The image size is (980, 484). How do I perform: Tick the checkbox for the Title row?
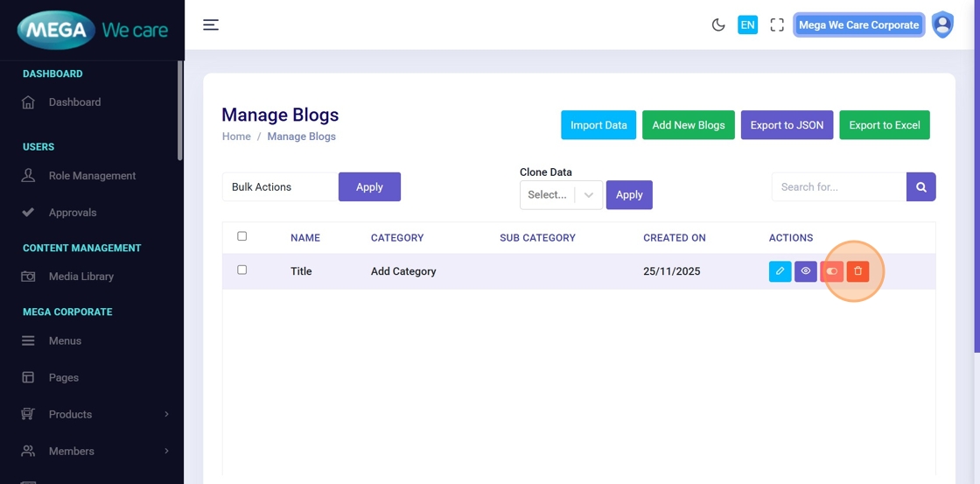pyautogui.click(x=242, y=270)
